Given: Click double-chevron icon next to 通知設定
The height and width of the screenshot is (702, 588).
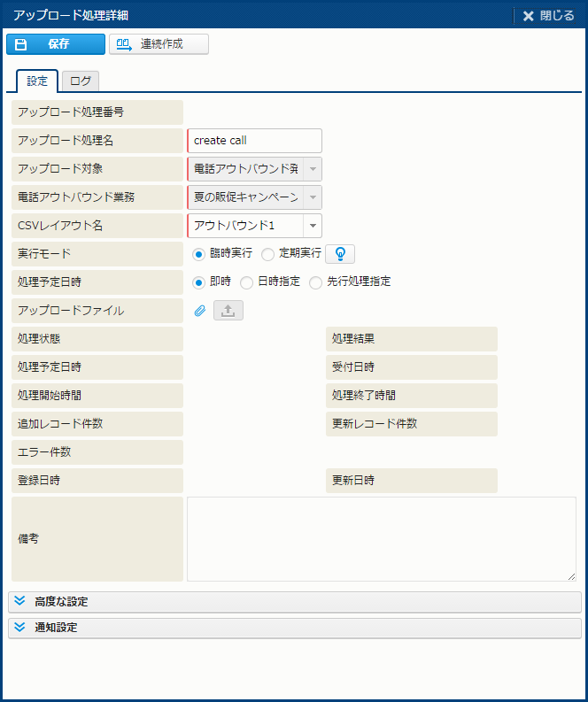Looking at the screenshot, I should pos(19,628).
